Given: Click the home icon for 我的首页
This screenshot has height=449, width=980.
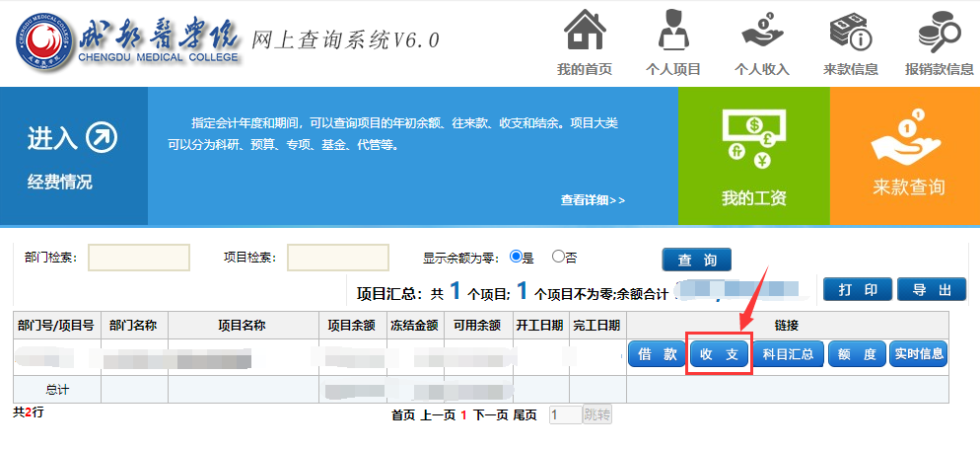Looking at the screenshot, I should [585, 31].
